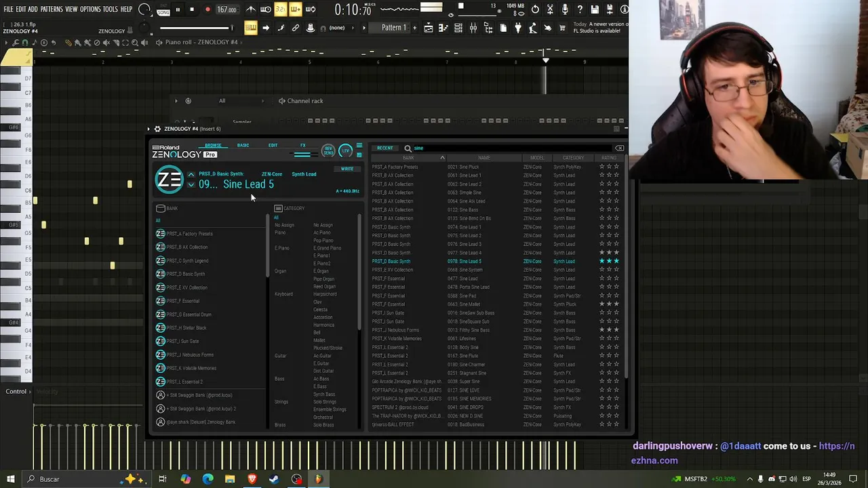Viewport: 868px width, 488px height.
Task: Switch to the FX tab in ZENOLOGY
Action: [302, 145]
